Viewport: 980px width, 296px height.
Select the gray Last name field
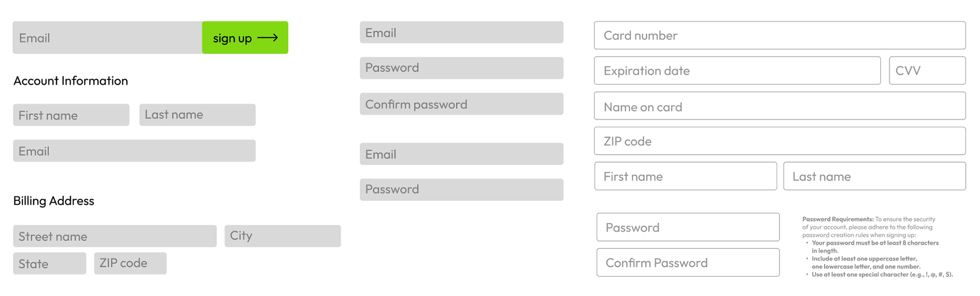click(198, 115)
